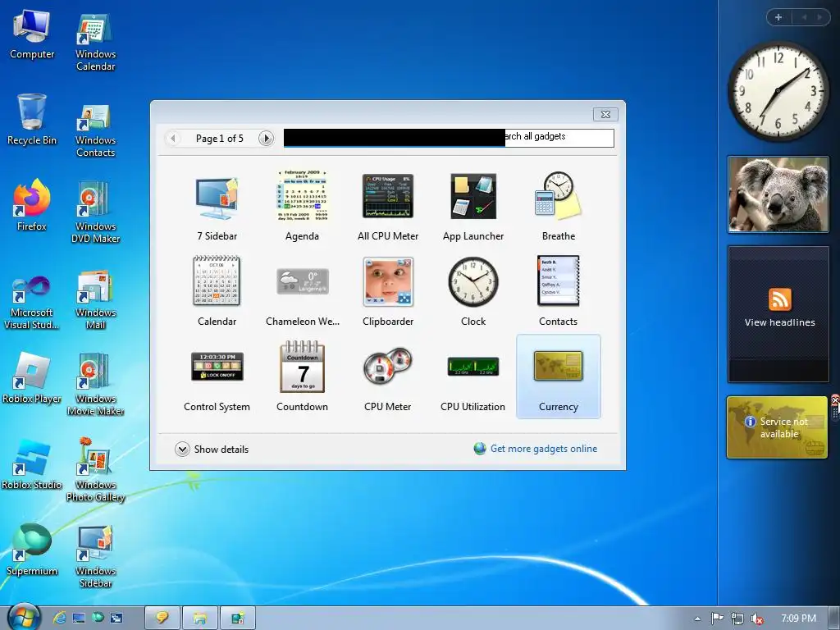The height and width of the screenshot is (630, 840).
Task: Close the gadget gallery window
Action: click(x=605, y=114)
